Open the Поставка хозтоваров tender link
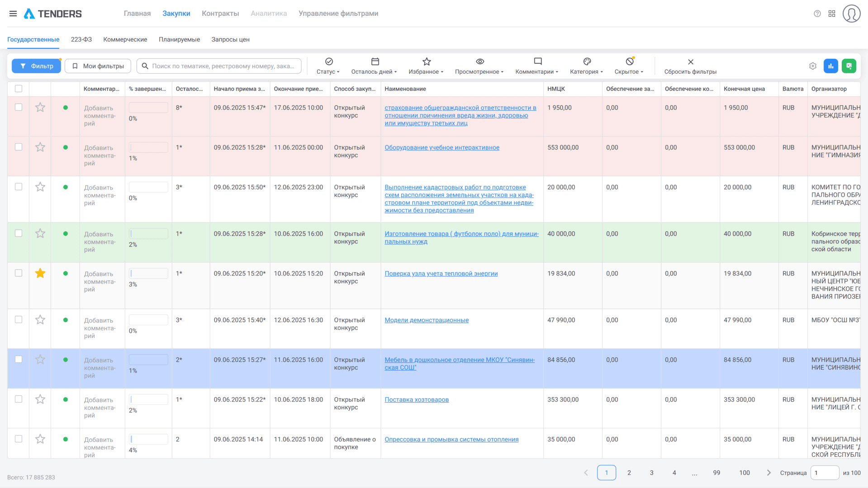This screenshot has height=488, width=868. click(417, 400)
